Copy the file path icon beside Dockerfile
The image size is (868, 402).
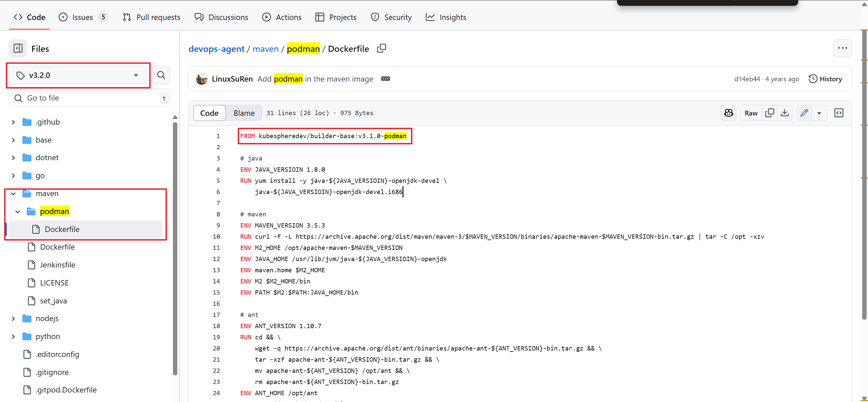click(381, 48)
